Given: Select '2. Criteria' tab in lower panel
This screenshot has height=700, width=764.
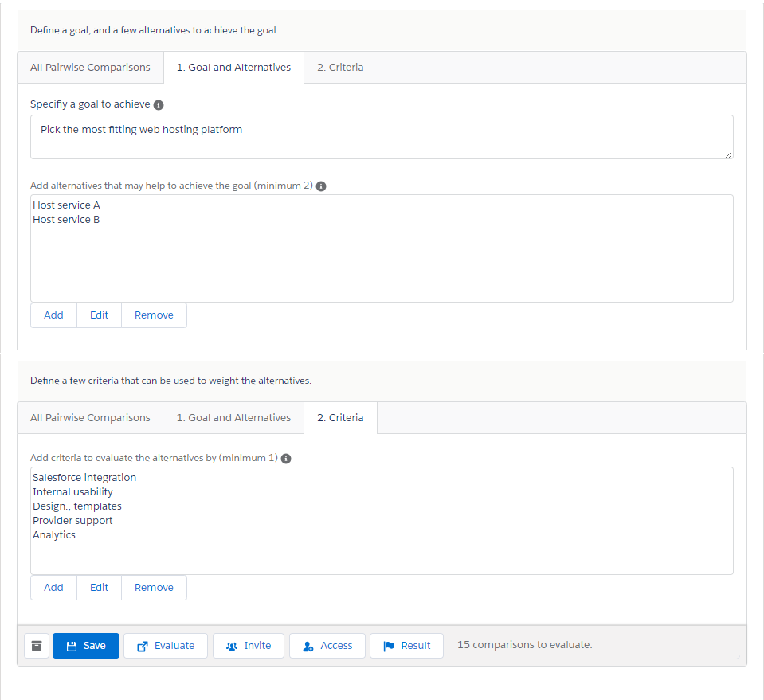Looking at the screenshot, I should (x=340, y=417).
